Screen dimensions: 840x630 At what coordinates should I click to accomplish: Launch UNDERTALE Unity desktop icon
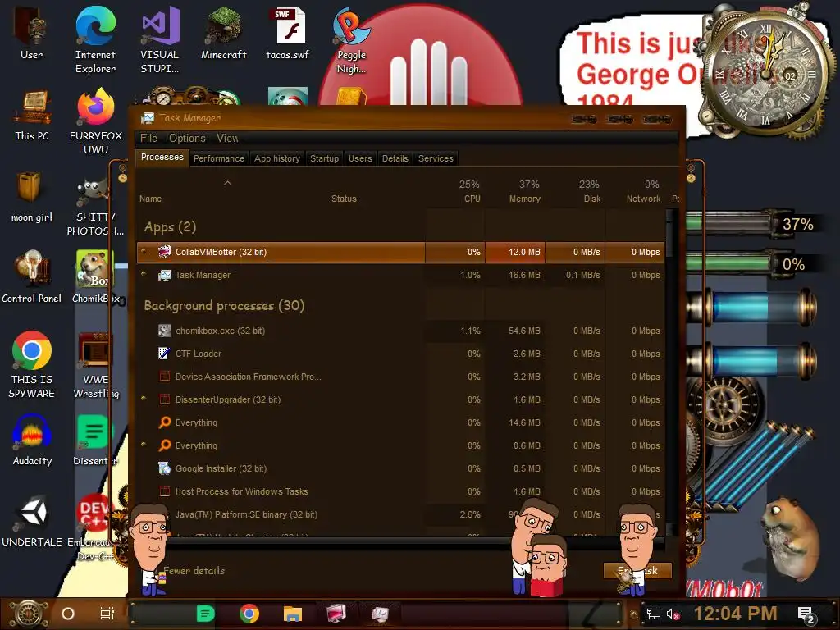click(32, 521)
